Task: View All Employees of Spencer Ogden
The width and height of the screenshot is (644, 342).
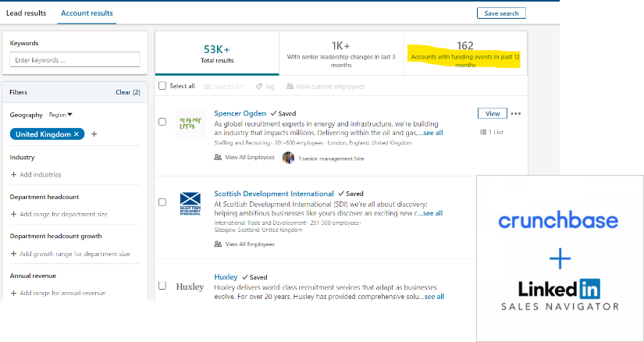Action: pyautogui.click(x=244, y=158)
